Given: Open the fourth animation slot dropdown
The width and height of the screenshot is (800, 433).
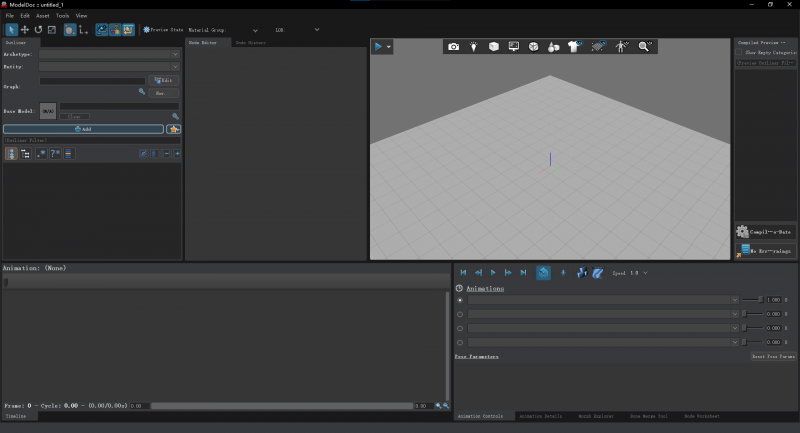Looking at the screenshot, I should (x=603, y=343).
